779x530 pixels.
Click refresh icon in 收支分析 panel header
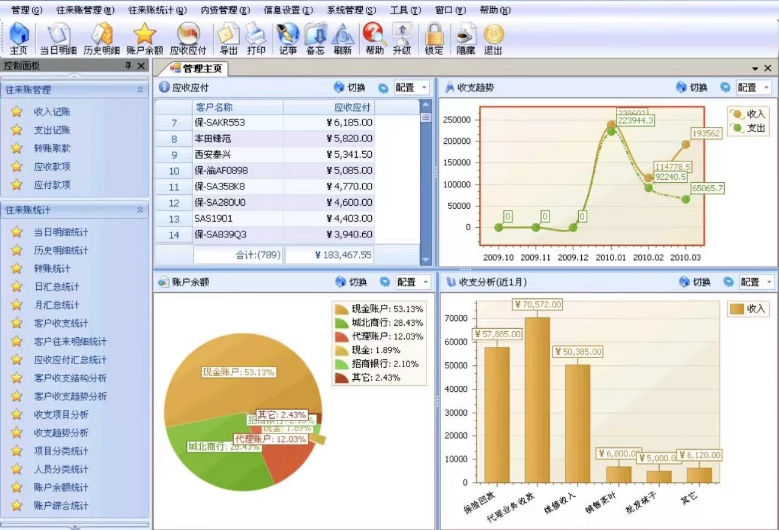(728, 282)
